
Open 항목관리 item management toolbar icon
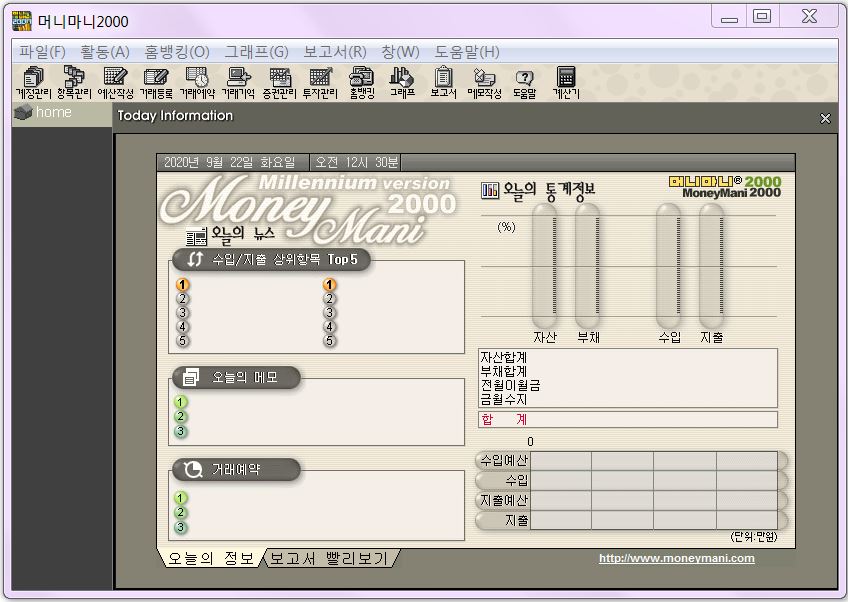74,83
